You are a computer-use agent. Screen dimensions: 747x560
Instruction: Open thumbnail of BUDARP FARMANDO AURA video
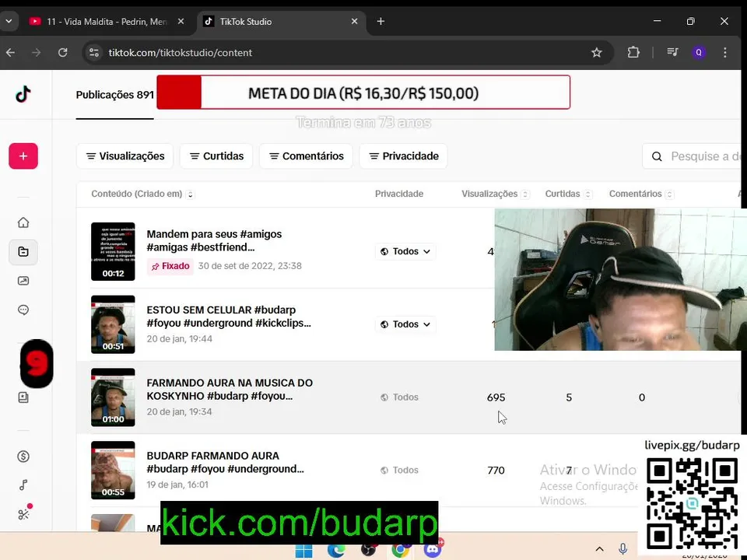point(113,470)
